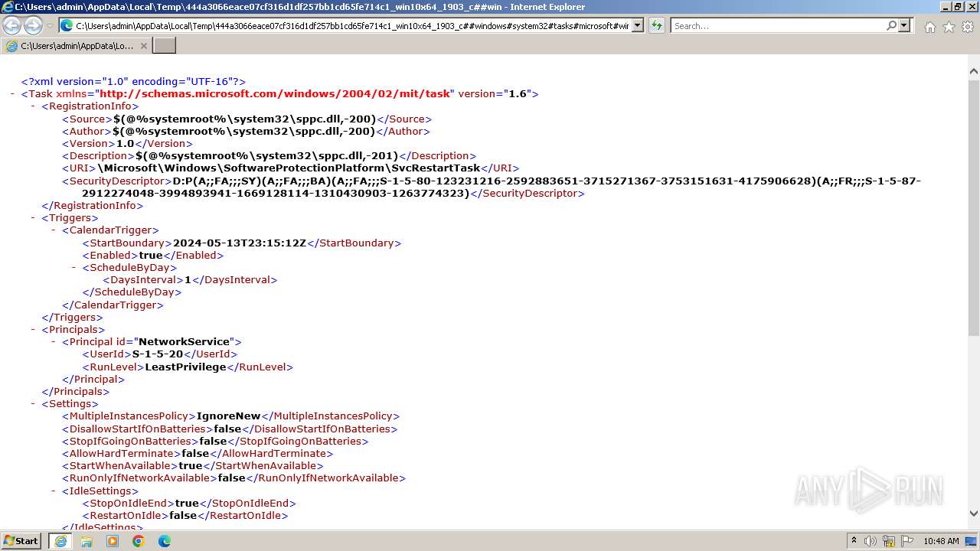Open the media player taskbar icon
This screenshot has width=980, height=551.
point(113,541)
